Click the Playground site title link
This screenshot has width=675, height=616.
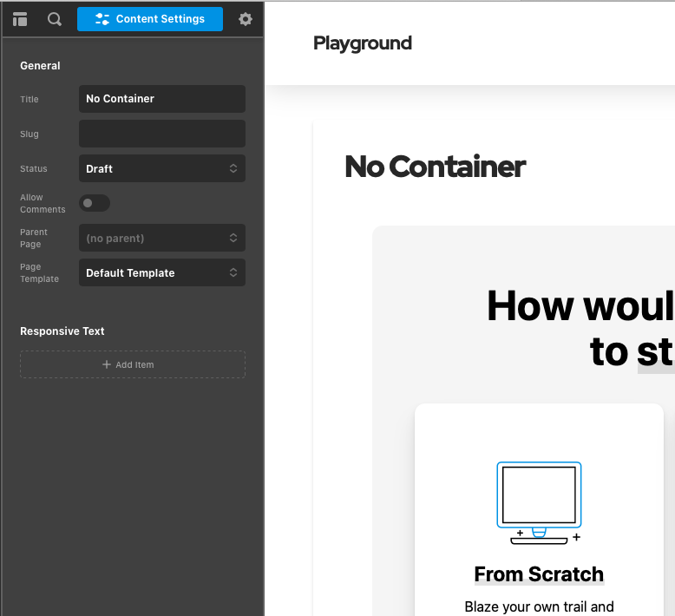[363, 43]
